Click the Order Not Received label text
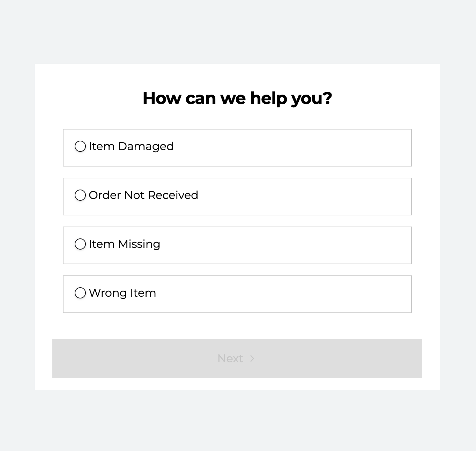The width and height of the screenshot is (476, 451). click(143, 195)
